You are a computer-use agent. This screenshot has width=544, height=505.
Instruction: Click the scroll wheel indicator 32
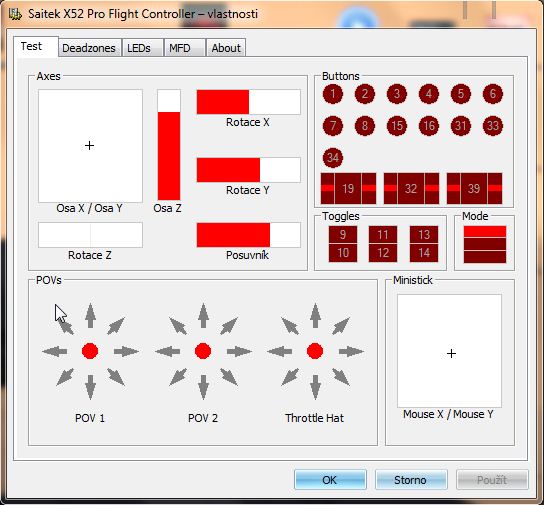click(x=411, y=188)
